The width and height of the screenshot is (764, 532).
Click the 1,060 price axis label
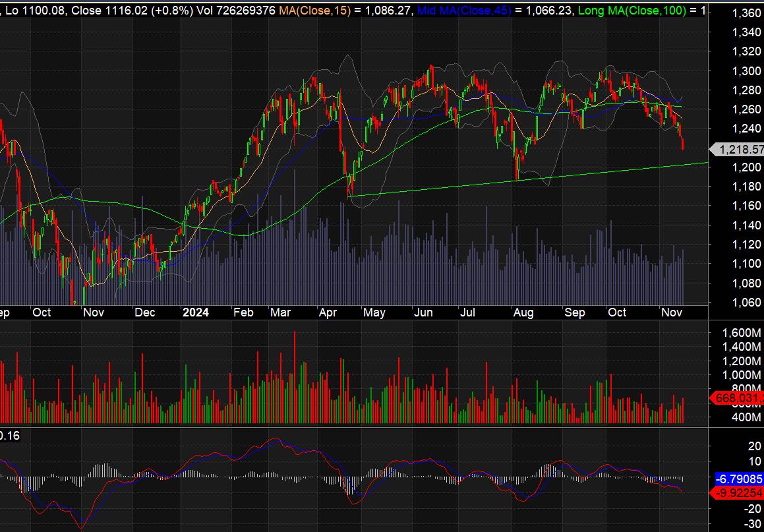746,302
